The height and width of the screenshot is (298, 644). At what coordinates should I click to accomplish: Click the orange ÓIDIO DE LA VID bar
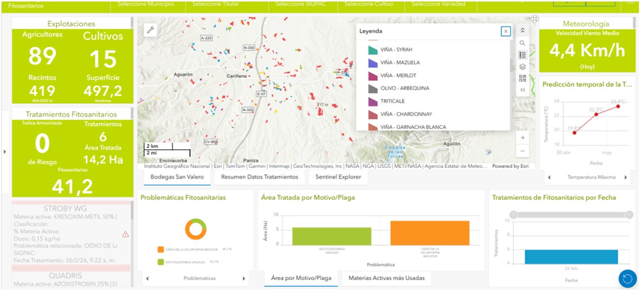click(x=430, y=233)
